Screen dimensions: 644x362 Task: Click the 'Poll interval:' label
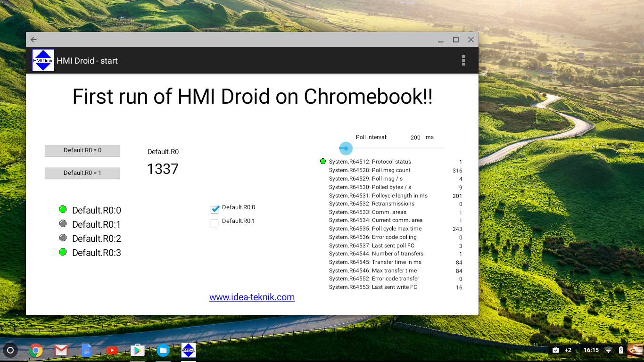click(372, 137)
